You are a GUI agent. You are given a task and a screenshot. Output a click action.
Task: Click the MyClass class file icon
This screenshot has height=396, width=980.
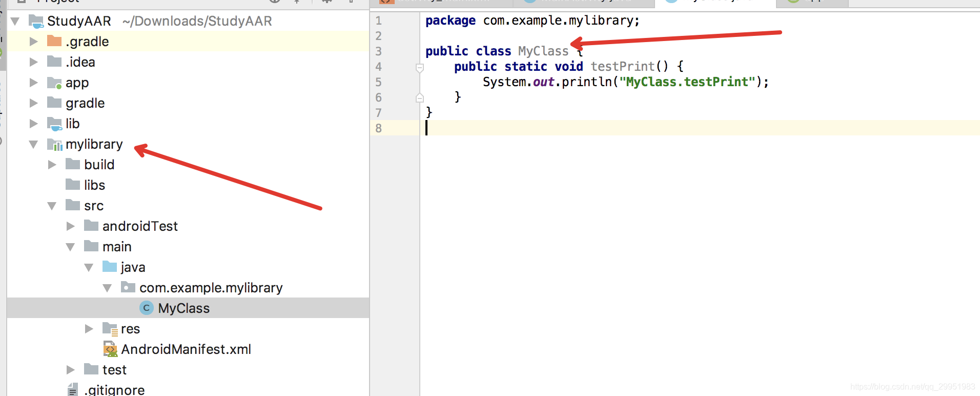[147, 308]
